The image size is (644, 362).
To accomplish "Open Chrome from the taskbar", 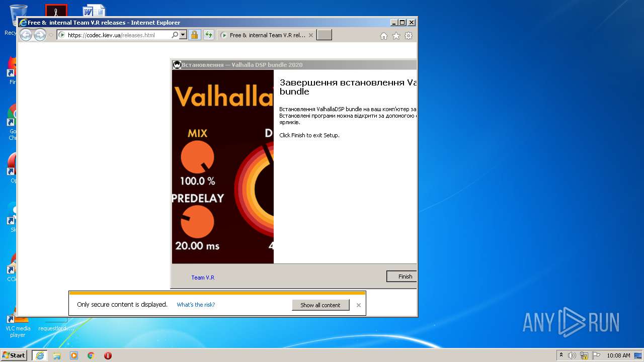I will tap(91, 355).
